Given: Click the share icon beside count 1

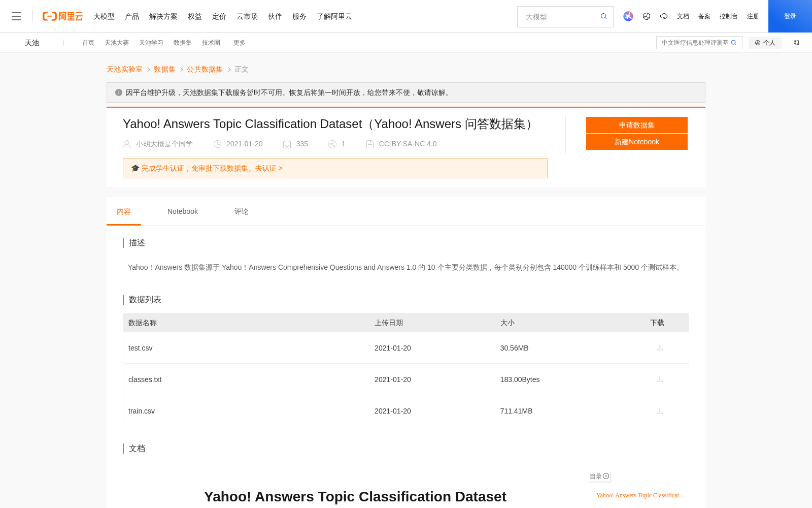Looking at the screenshot, I should pos(332,144).
